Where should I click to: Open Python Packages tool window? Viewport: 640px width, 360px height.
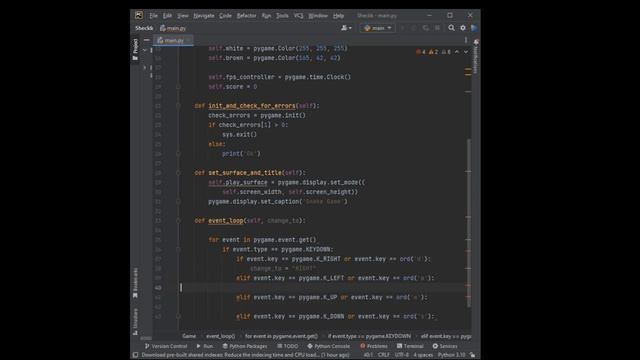click(x=245, y=346)
